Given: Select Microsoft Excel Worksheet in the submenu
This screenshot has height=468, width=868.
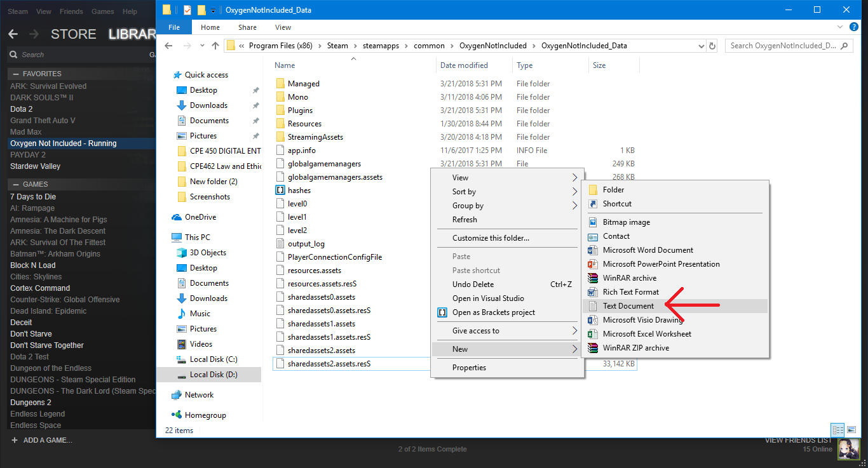Looking at the screenshot, I should tap(675, 334).
